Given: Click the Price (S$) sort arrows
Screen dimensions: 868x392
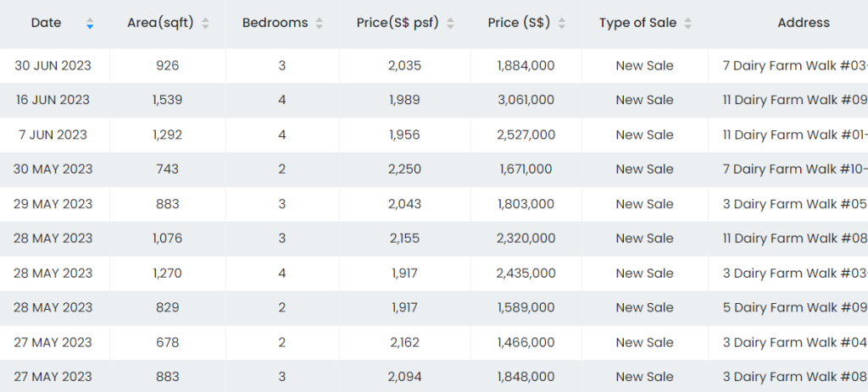Looking at the screenshot, I should coord(562,24).
